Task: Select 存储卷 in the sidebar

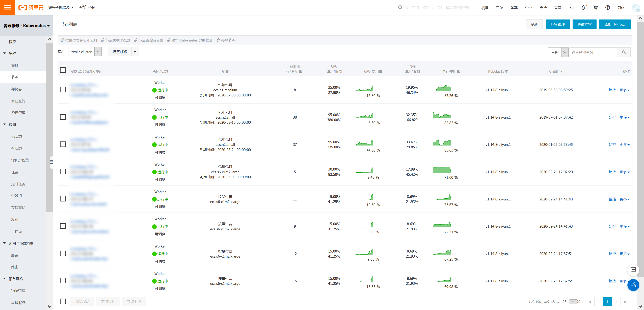Action: pos(16,89)
